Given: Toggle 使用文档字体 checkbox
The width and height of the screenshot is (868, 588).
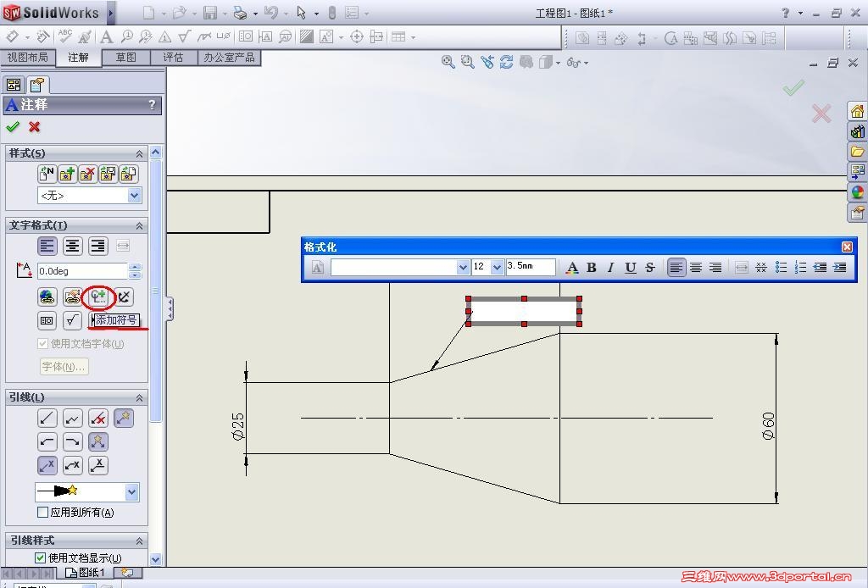Looking at the screenshot, I should click(x=42, y=343).
